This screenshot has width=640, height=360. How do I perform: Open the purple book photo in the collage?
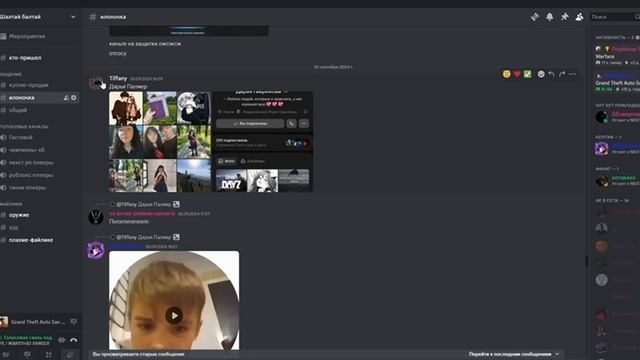160,108
